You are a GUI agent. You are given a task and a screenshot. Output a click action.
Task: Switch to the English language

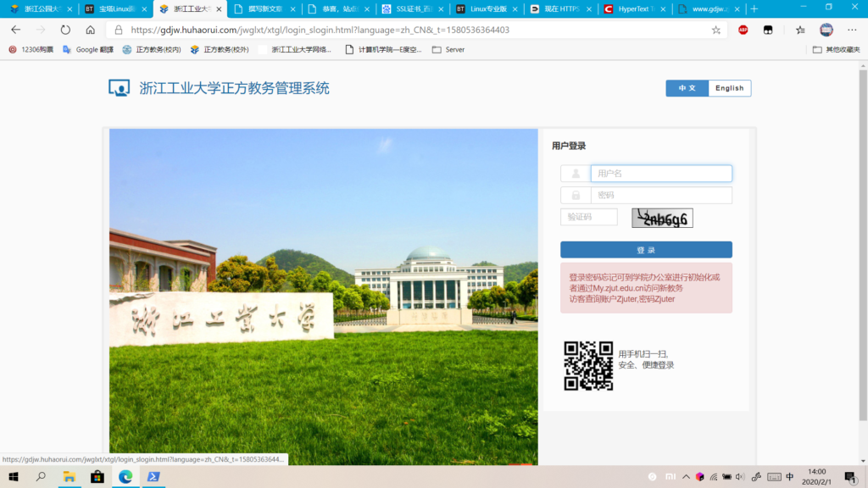point(730,88)
